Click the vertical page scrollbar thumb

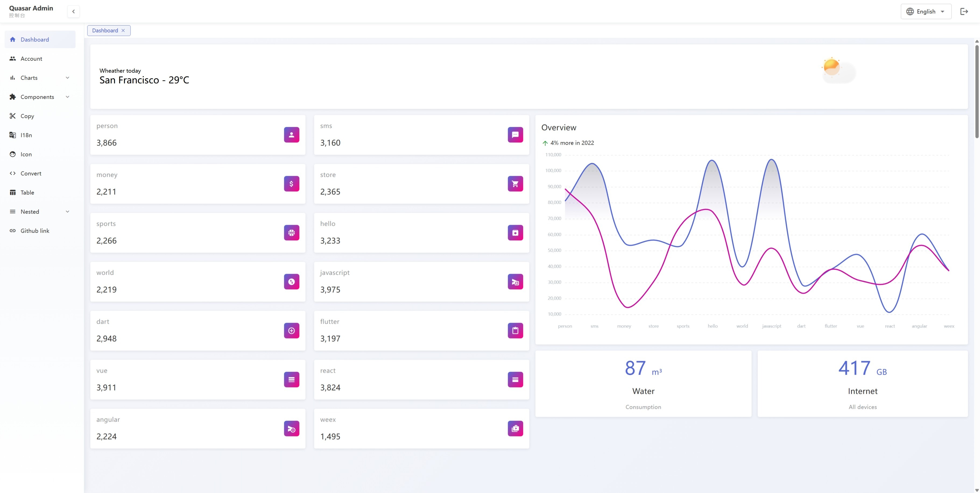pyautogui.click(x=977, y=91)
